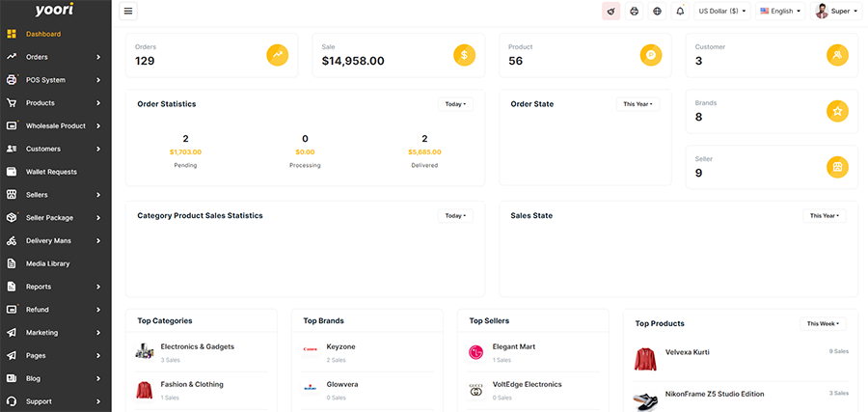This screenshot has height=412, width=868.
Task: Click the Orders trend icon
Action: tap(278, 56)
